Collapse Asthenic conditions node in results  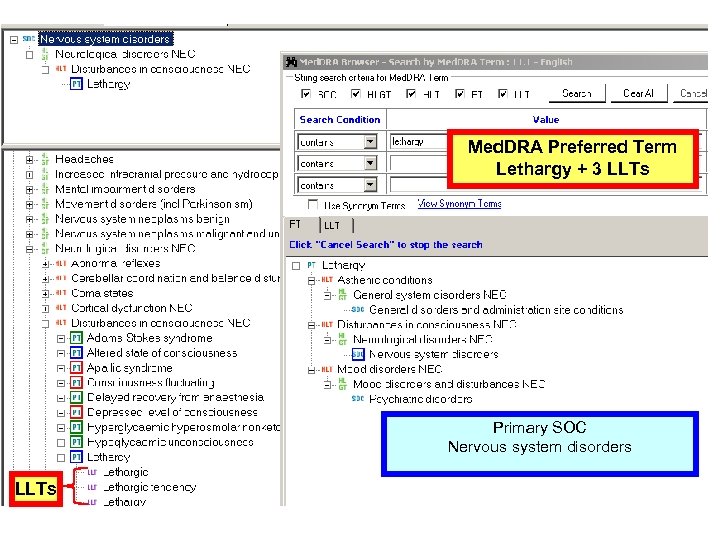pos(311,280)
